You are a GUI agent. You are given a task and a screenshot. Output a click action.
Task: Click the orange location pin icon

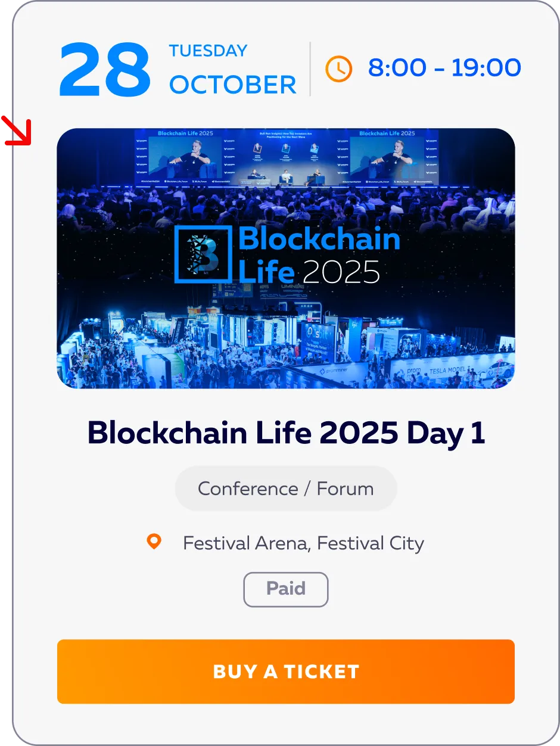(x=154, y=542)
